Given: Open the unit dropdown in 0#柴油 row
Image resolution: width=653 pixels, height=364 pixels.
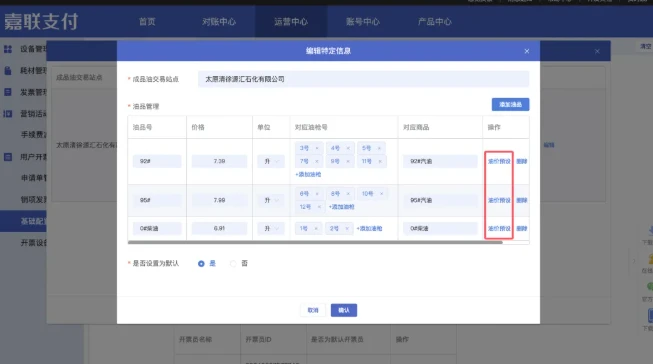Looking at the screenshot, I should coord(271,229).
